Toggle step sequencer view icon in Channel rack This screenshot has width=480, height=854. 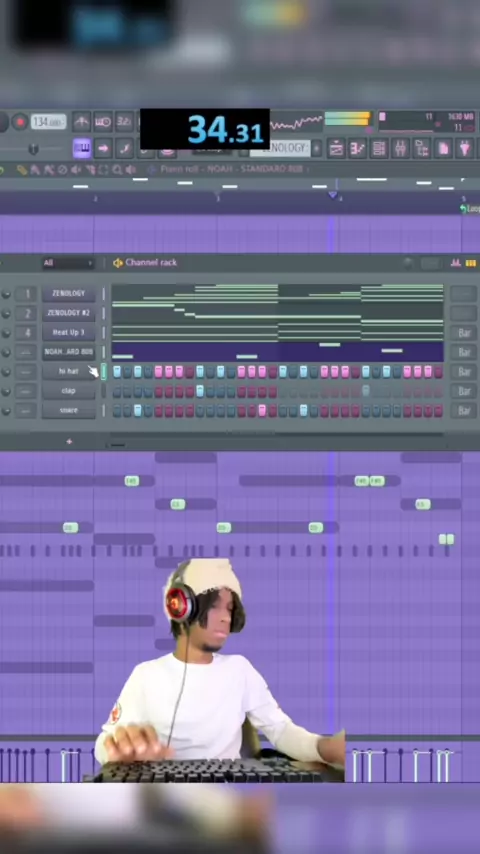point(471,263)
